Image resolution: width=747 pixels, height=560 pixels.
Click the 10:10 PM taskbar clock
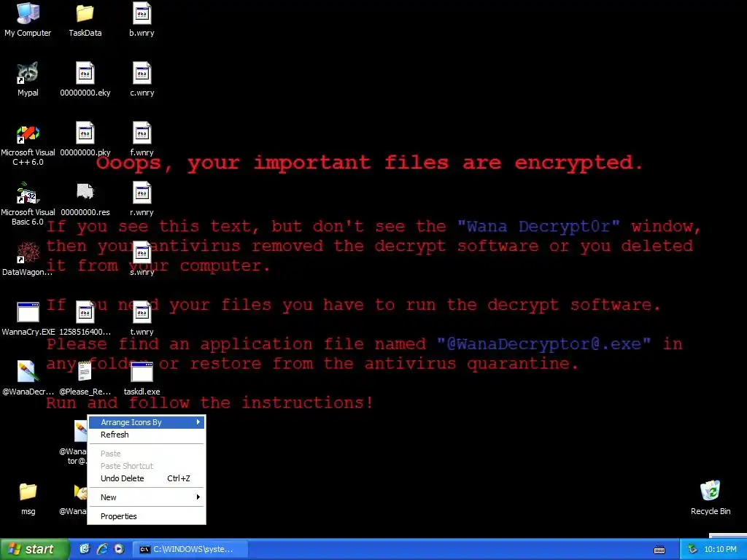click(720, 550)
